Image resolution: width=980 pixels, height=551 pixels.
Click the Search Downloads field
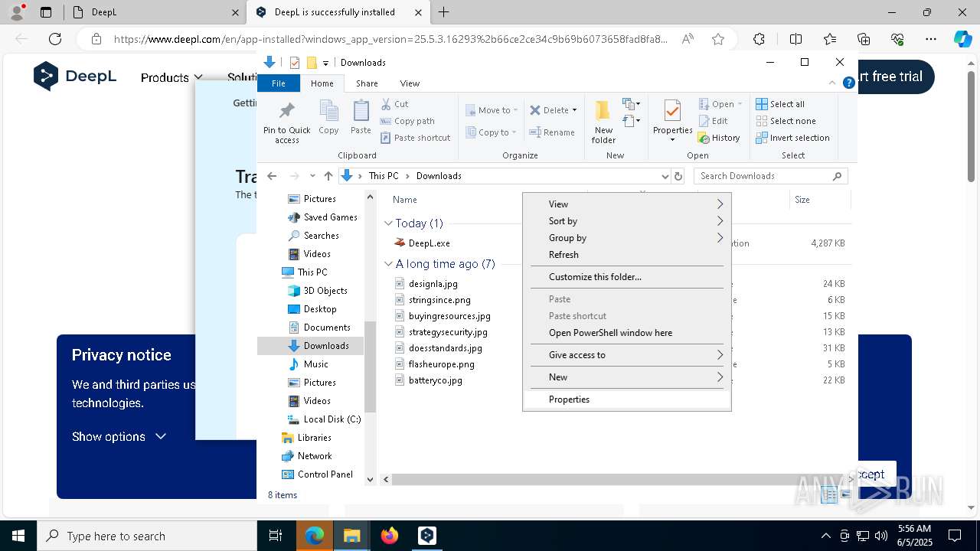pos(770,176)
